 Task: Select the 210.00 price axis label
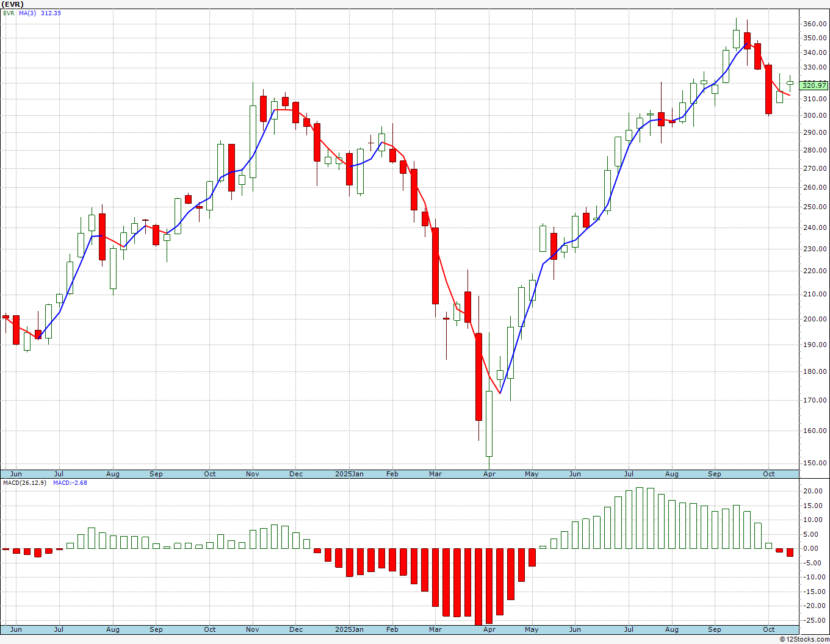tap(815, 294)
